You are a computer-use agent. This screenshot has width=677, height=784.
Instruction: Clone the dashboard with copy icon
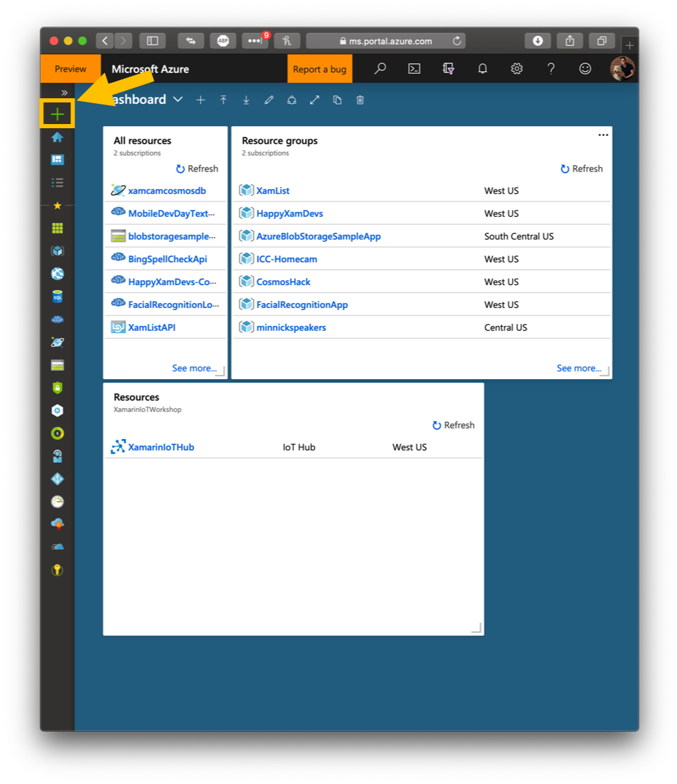pyautogui.click(x=337, y=100)
